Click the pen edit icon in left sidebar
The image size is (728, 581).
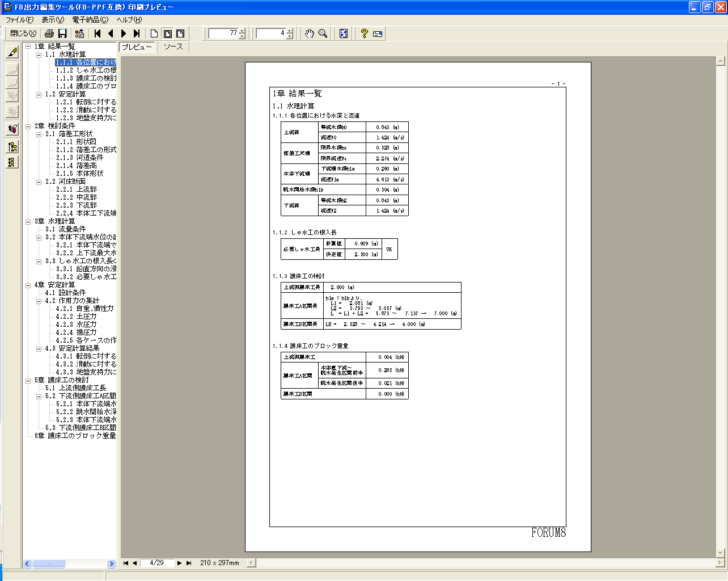pos(12,52)
